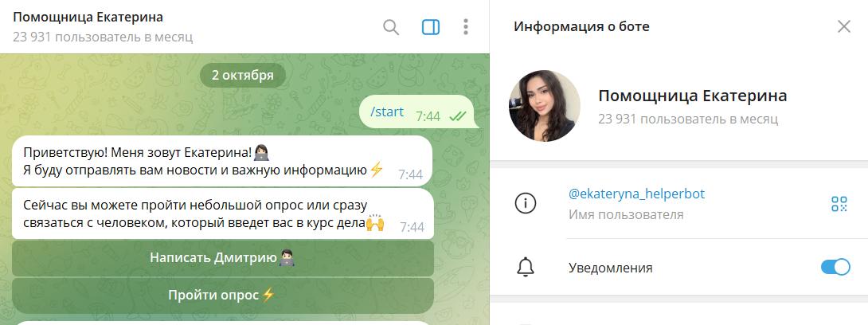The height and width of the screenshot is (325, 868).
Task: Select message about небольшой опрос
Action: pos(222,214)
